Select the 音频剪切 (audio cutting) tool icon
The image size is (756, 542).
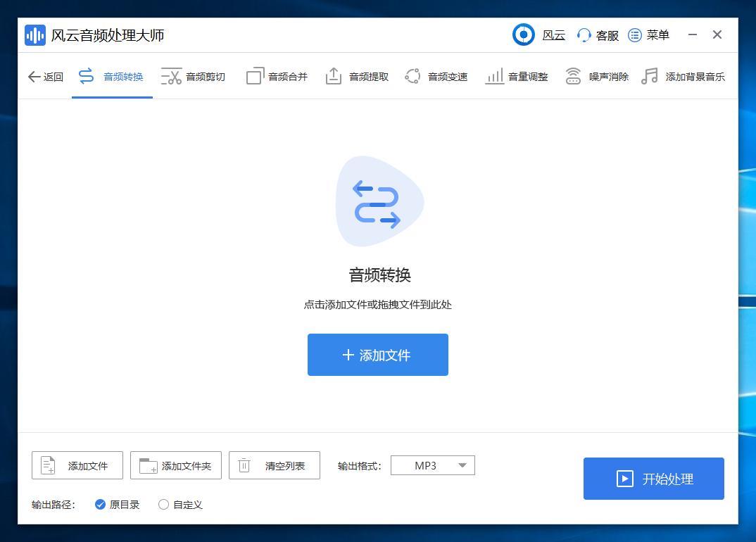[x=170, y=76]
